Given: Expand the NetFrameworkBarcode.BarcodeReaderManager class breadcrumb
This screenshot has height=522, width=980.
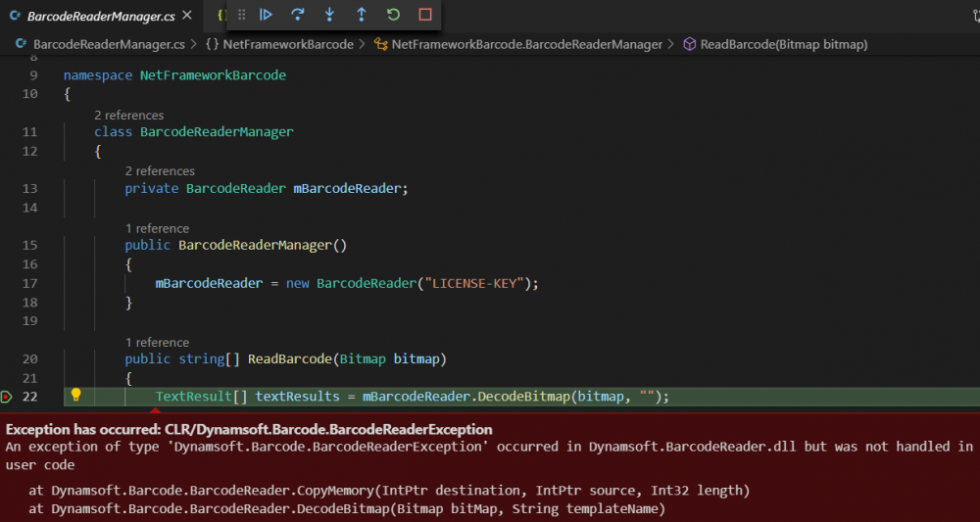Looking at the screenshot, I should pos(526,44).
